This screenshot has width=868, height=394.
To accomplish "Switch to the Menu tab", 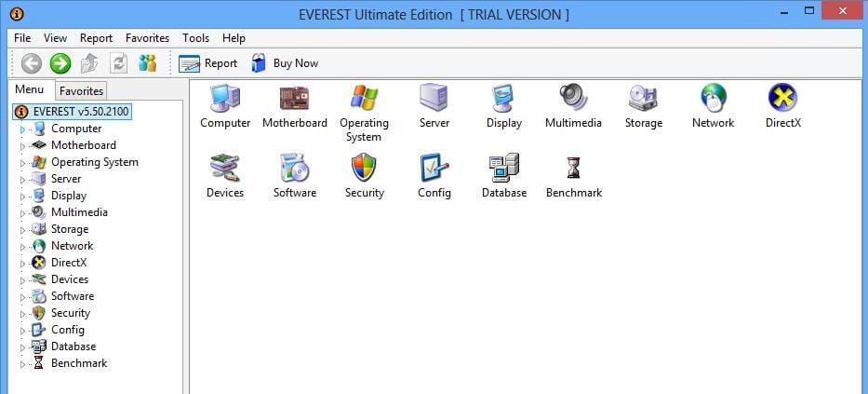I will [30, 89].
